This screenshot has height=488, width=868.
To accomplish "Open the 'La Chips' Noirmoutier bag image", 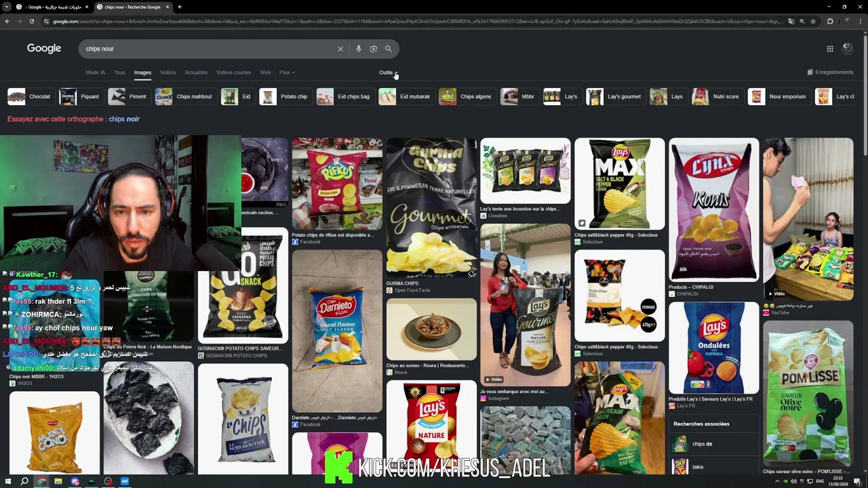I will (243, 419).
